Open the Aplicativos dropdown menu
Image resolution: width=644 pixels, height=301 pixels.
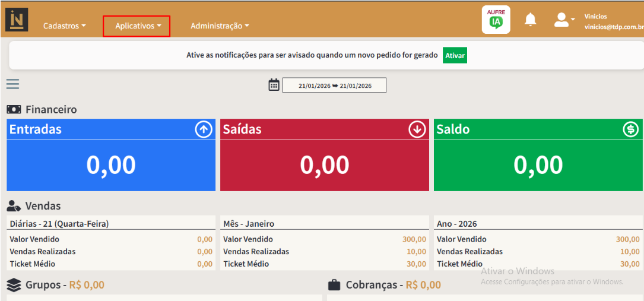click(137, 26)
